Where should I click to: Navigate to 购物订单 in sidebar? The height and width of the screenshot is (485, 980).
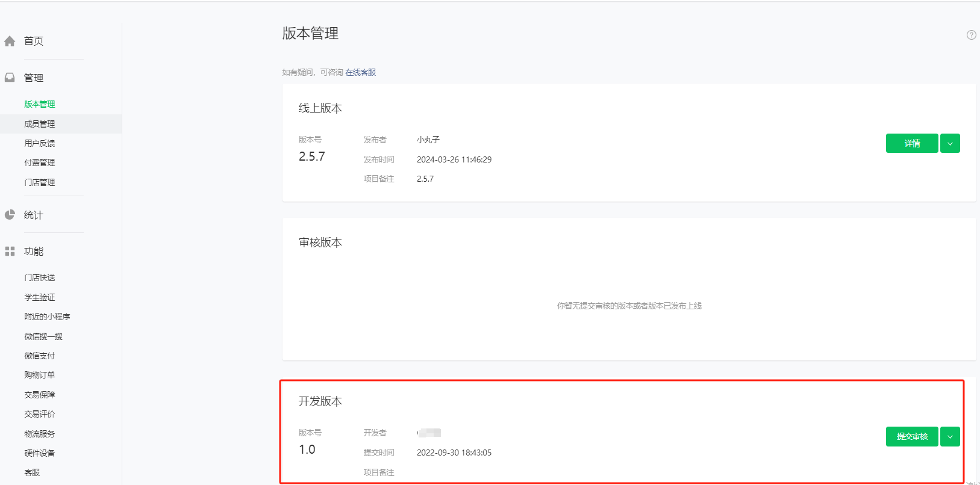[x=40, y=375]
